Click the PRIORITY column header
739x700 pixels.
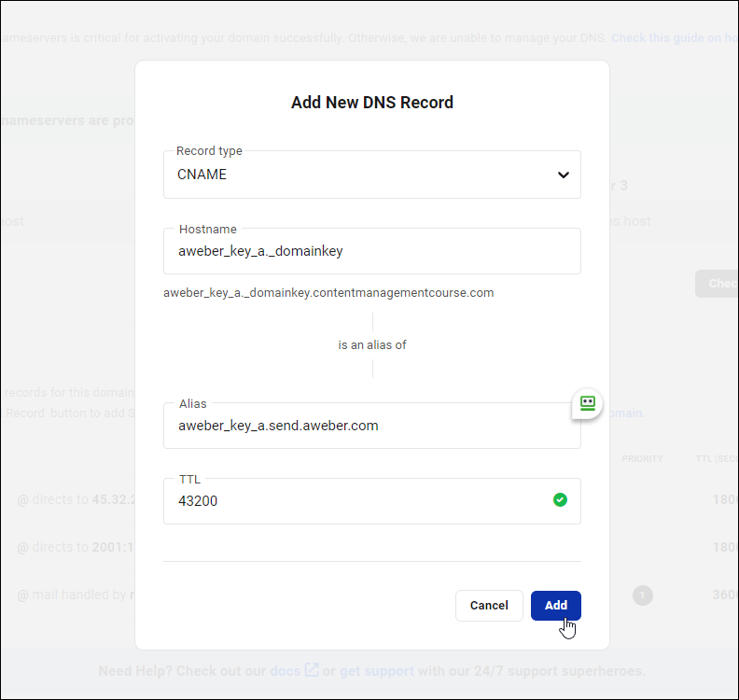point(642,458)
